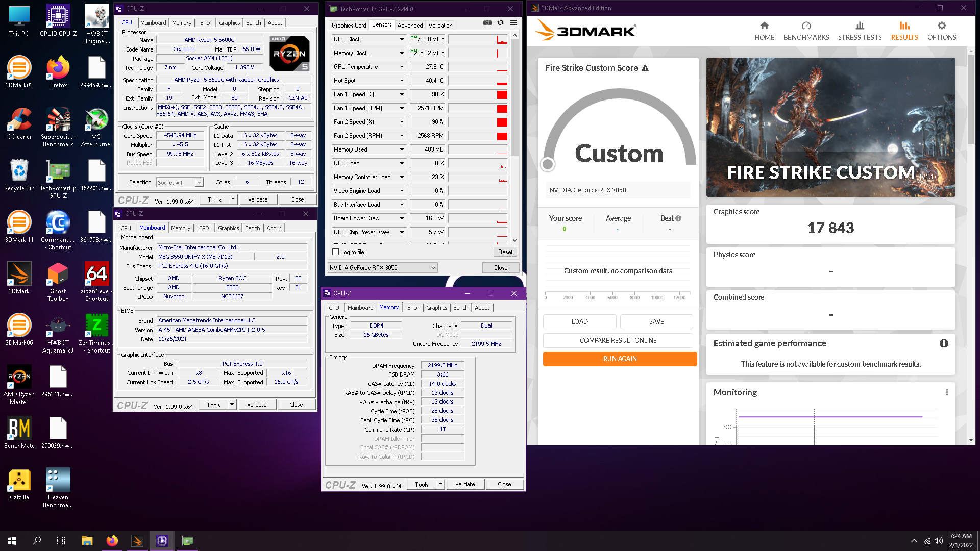Click Graphics score value 17 843
This screenshot has height=551, width=980.
coord(830,228)
